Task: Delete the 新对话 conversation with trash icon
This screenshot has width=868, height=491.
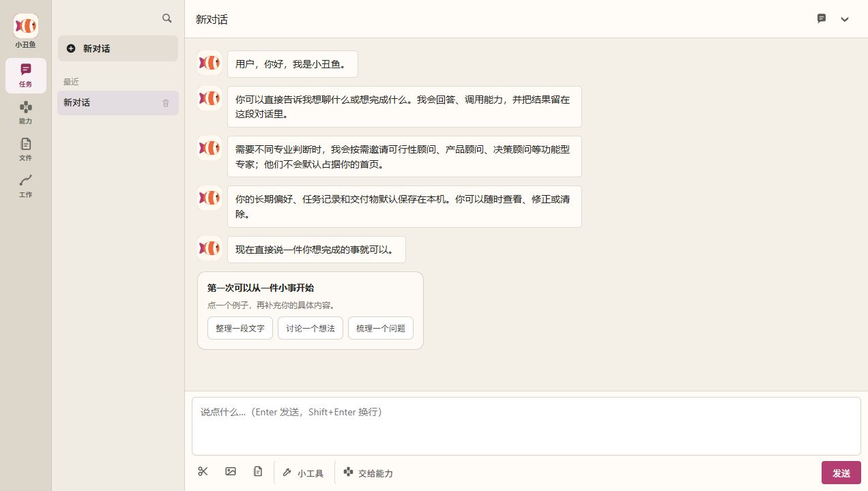Action: point(166,103)
